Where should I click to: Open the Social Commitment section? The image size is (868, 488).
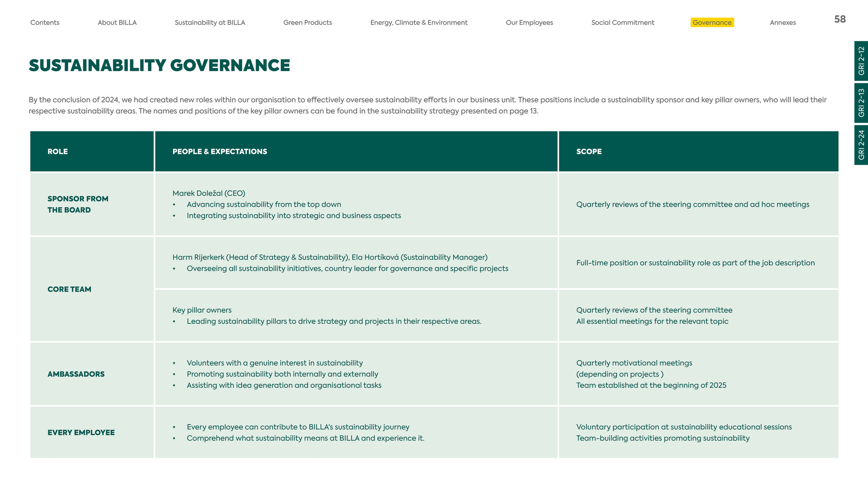coord(623,23)
